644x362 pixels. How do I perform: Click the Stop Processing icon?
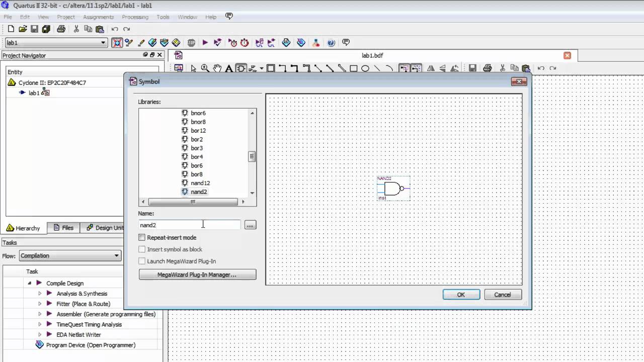(191, 43)
